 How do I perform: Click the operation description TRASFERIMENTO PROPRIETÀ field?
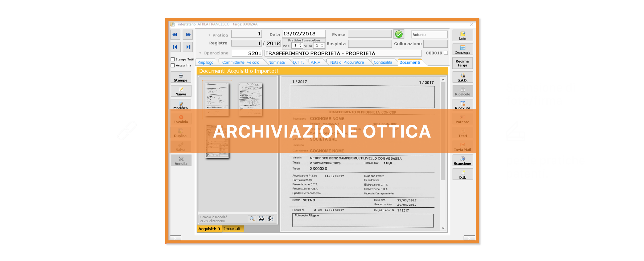pyautogui.click(x=343, y=53)
